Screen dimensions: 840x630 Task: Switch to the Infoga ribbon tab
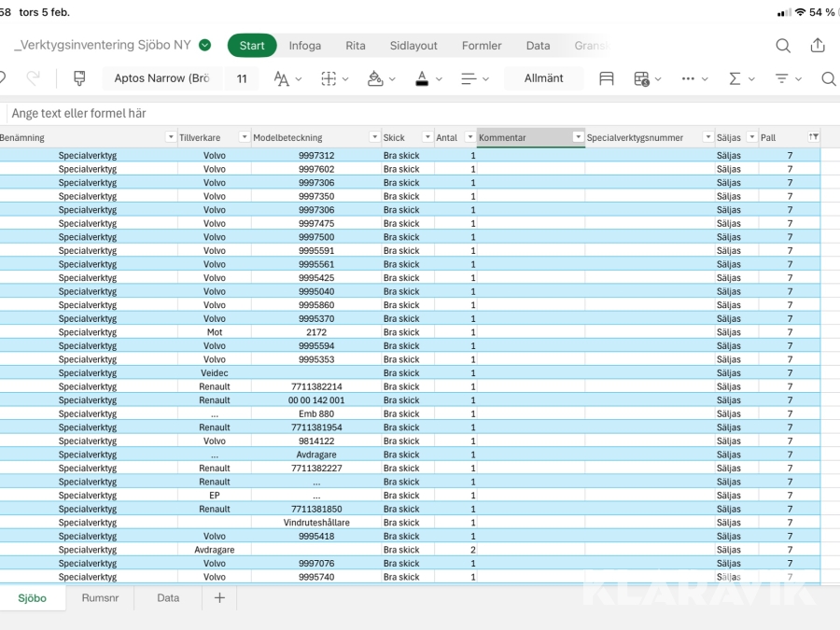click(304, 46)
